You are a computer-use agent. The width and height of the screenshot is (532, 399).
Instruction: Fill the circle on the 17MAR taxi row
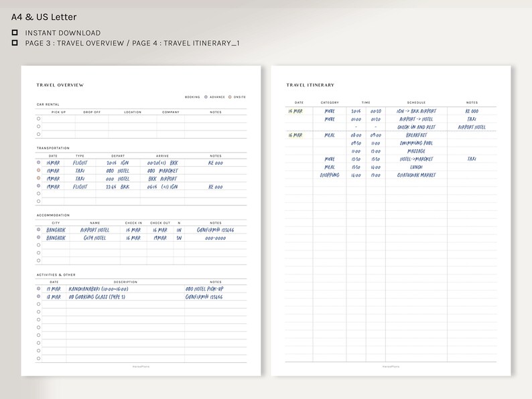pos(39,170)
